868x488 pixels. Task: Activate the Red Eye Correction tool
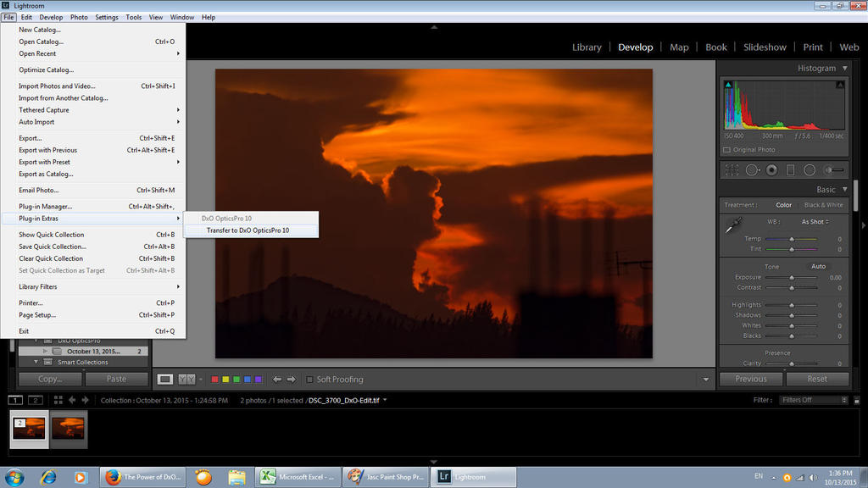pyautogui.click(x=771, y=170)
